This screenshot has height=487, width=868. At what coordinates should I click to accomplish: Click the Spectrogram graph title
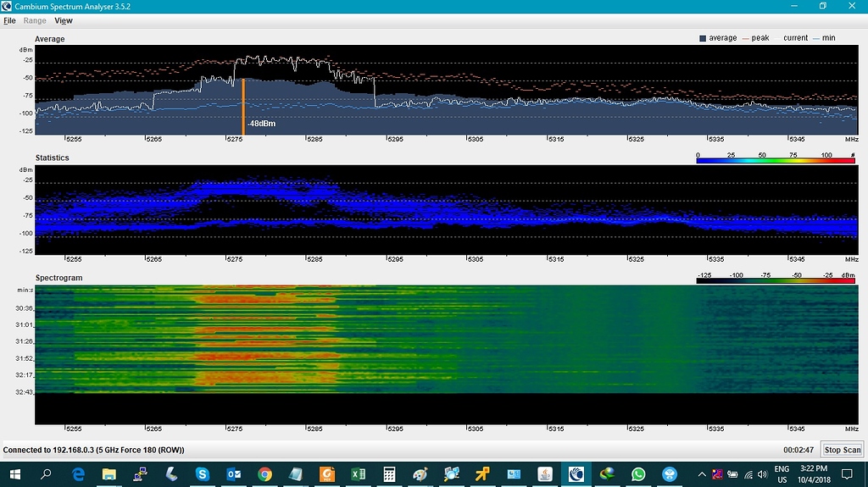58,278
